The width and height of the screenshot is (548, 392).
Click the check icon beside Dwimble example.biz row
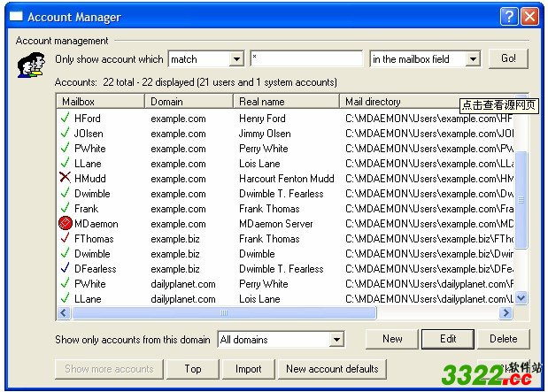(x=65, y=253)
